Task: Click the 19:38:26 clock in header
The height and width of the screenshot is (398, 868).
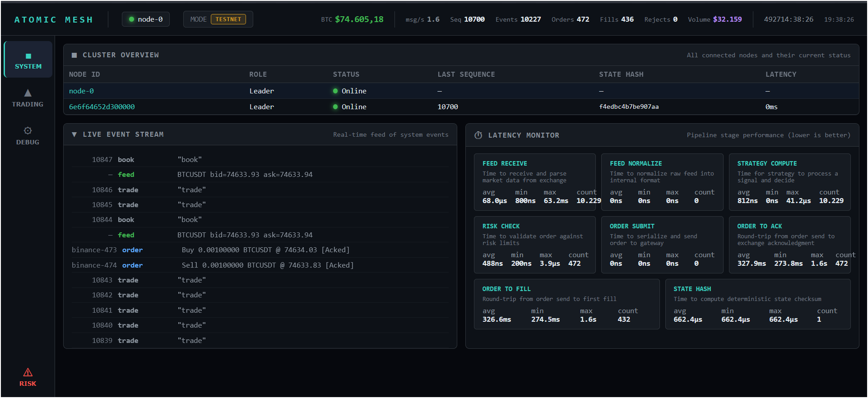Action: click(839, 19)
